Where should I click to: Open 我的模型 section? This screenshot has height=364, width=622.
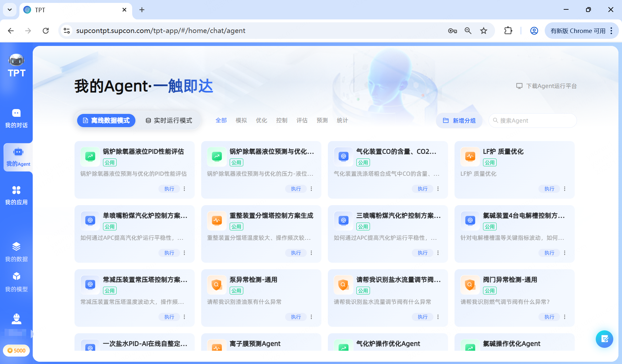click(x=16, y=282)
